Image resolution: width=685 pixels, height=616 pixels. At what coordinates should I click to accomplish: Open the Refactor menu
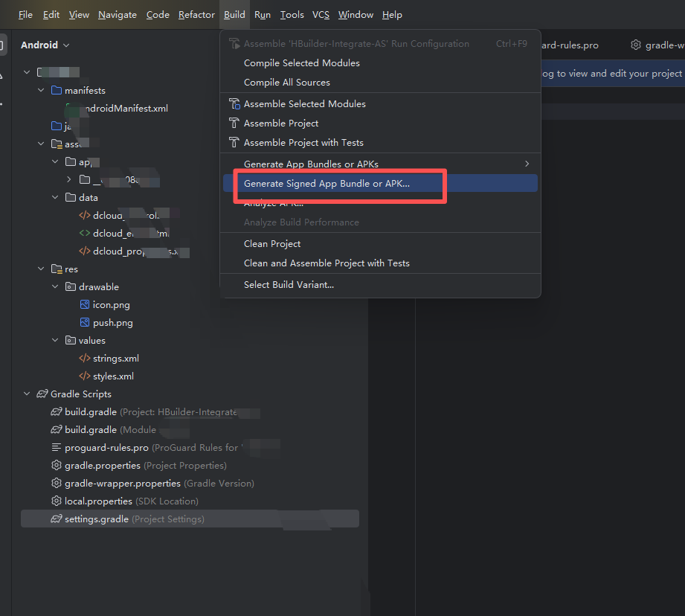(x=196, y=15)
